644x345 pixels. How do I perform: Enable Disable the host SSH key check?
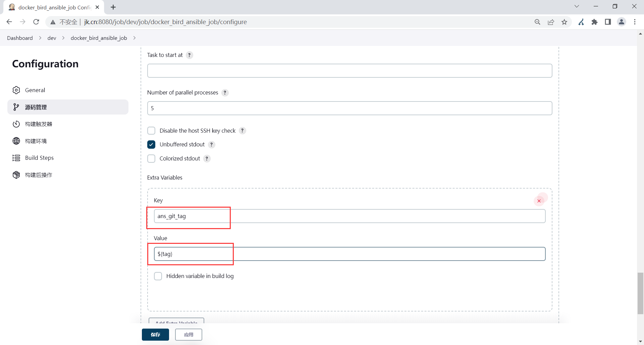[151, 131]
